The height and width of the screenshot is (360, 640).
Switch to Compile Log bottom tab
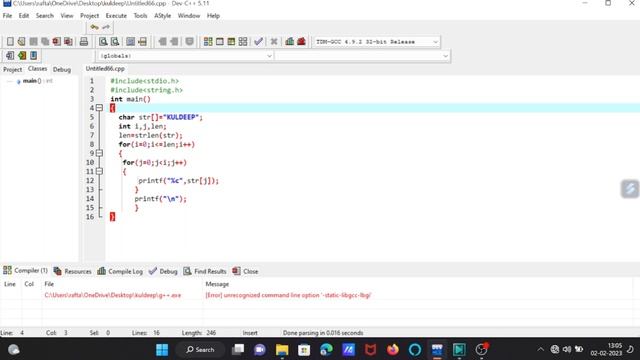(120, 271)
